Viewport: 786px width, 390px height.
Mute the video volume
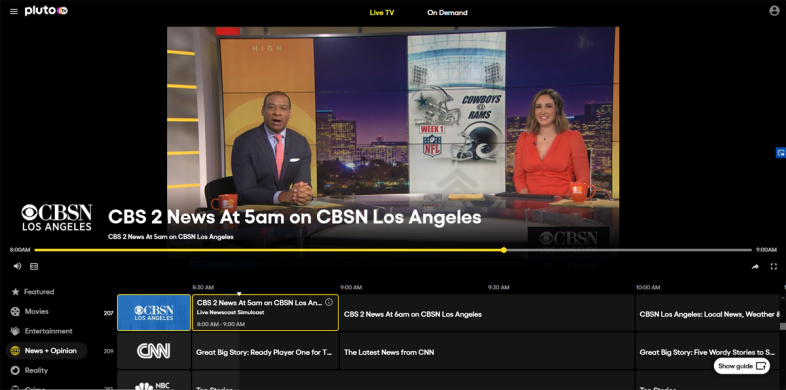18,266
